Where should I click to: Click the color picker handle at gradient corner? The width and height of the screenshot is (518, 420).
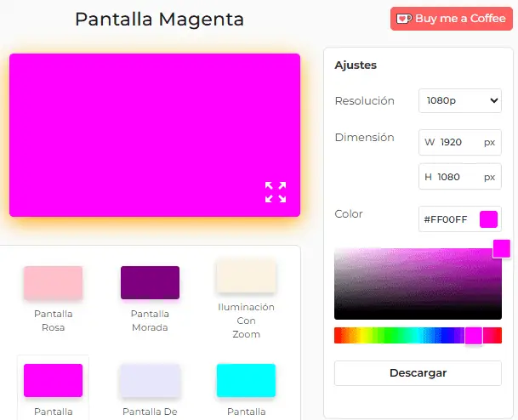pyautogui.click(x=502, y=248)
